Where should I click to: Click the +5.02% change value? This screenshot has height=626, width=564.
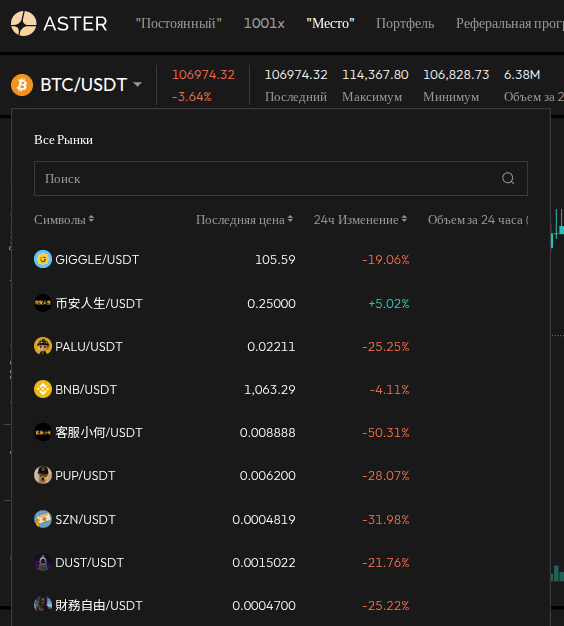pyautogui.click(x=389, y=303)
